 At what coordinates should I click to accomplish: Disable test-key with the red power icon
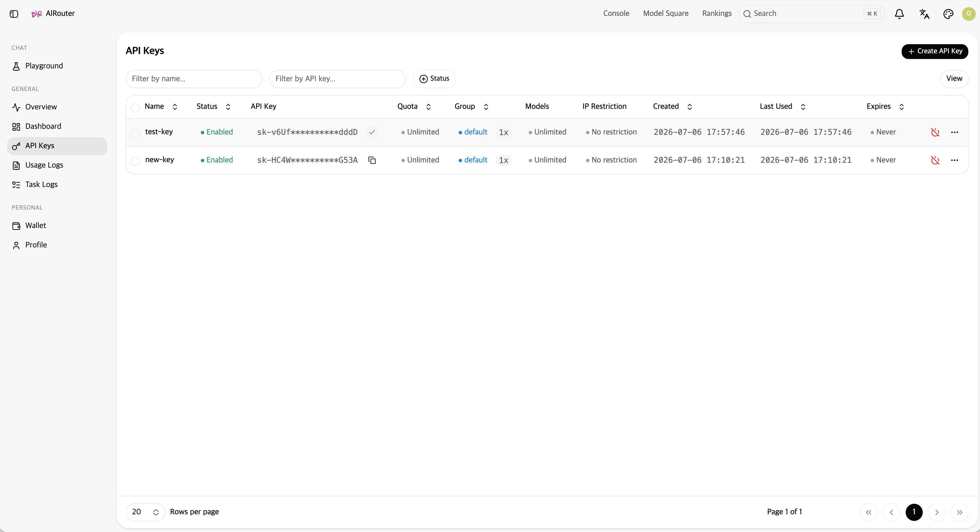pyautogui.click(x=935, y=132)
